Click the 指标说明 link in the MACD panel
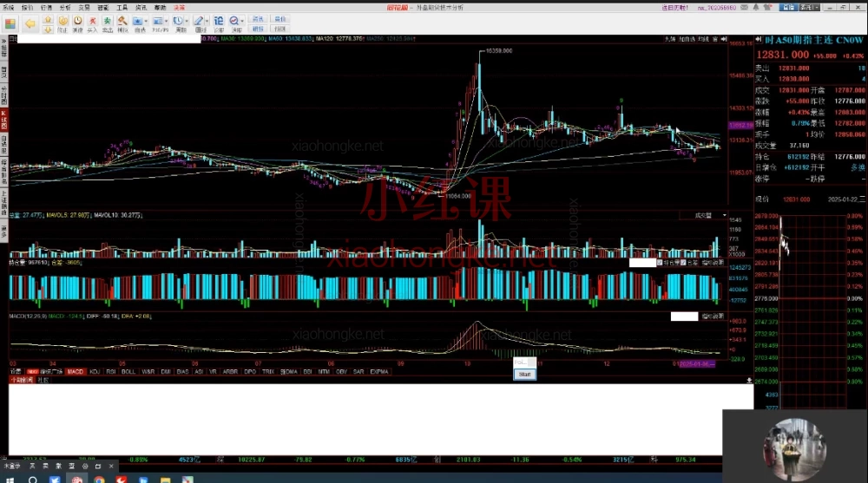 coord(713,317)
